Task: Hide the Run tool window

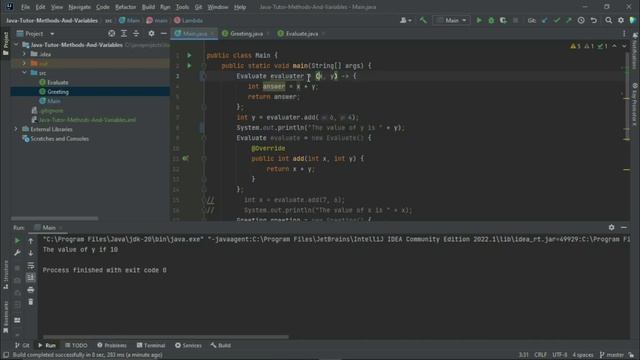Action: pos(624,227)
